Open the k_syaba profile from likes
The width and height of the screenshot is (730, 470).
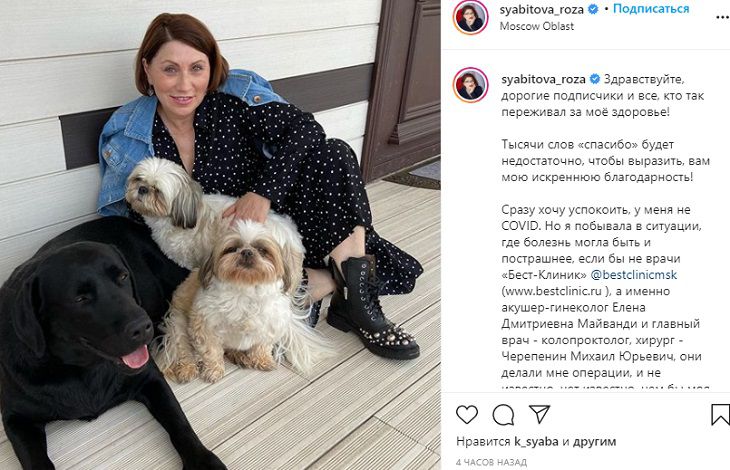click(x=536, y=442)
